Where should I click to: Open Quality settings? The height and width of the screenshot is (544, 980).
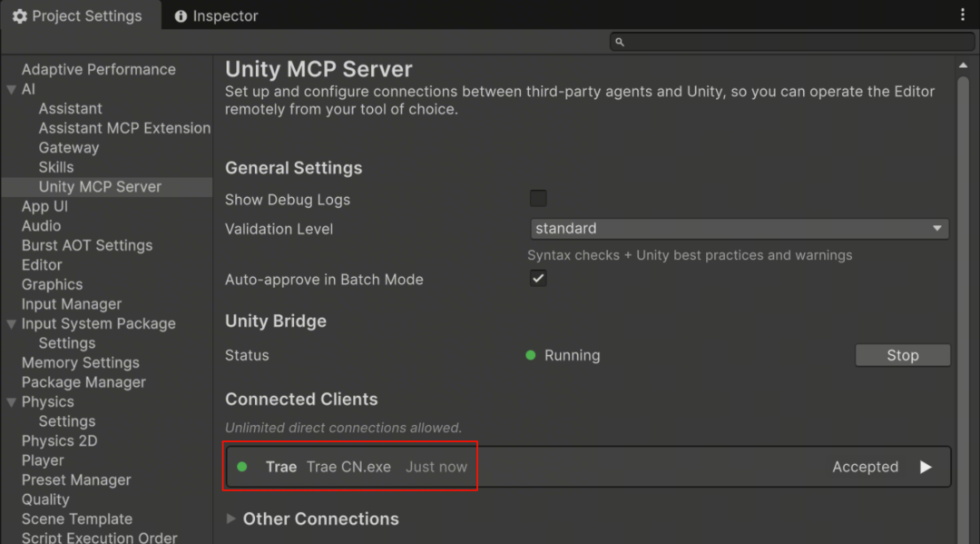coord(45,499)
